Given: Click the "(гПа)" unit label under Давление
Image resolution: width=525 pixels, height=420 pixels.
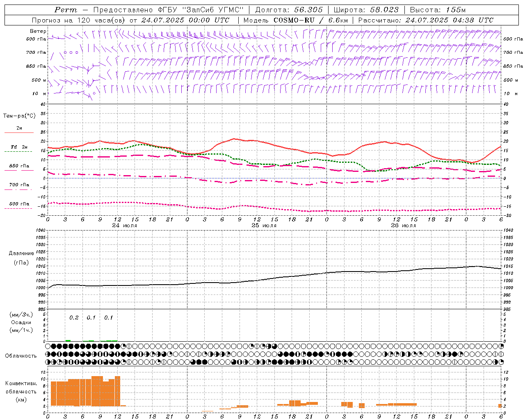Looking at the screenshot, I should coord(21,262).
